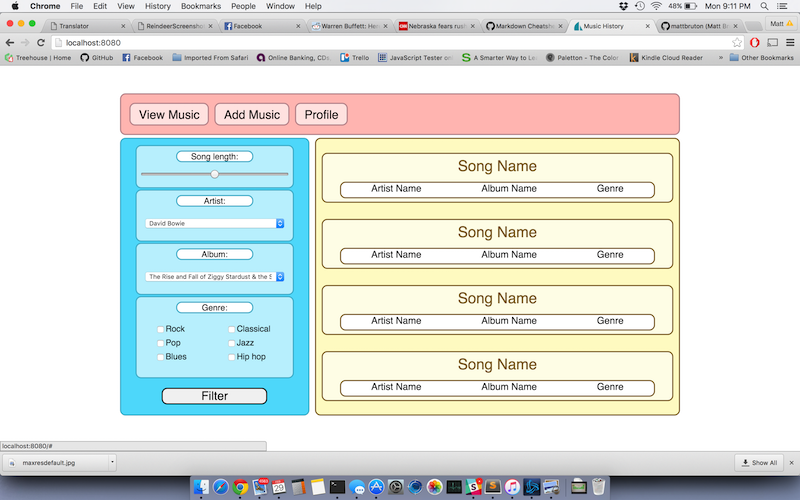Open the Matt profile button in Chrome
This screenshot has width=800, height=500.
781,24
